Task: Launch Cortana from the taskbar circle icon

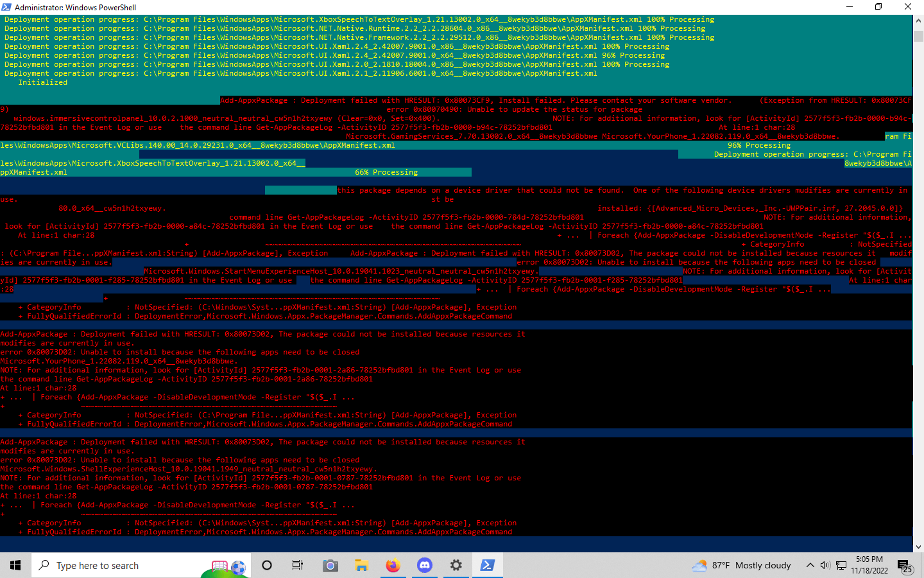Action: point(267,565)
